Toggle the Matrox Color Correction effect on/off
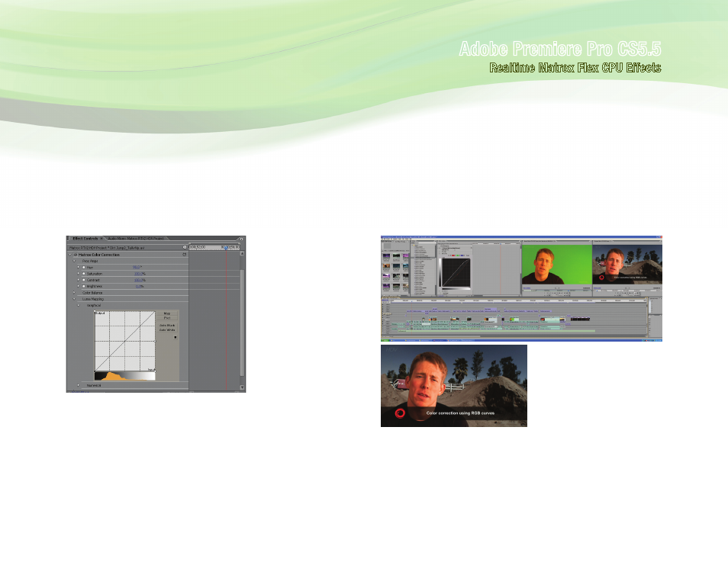The image size is (728, 562). point(76,255)
